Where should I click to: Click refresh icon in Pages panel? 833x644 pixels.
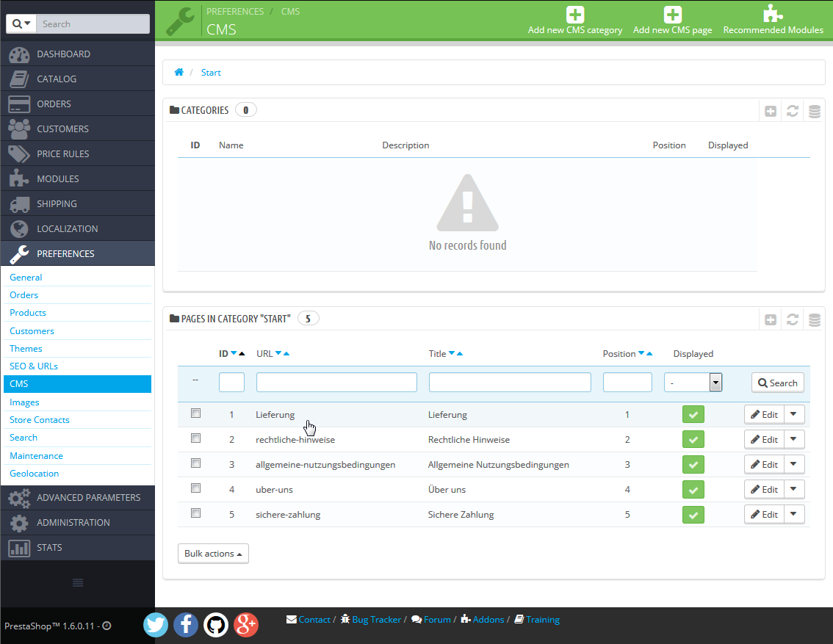792,319
